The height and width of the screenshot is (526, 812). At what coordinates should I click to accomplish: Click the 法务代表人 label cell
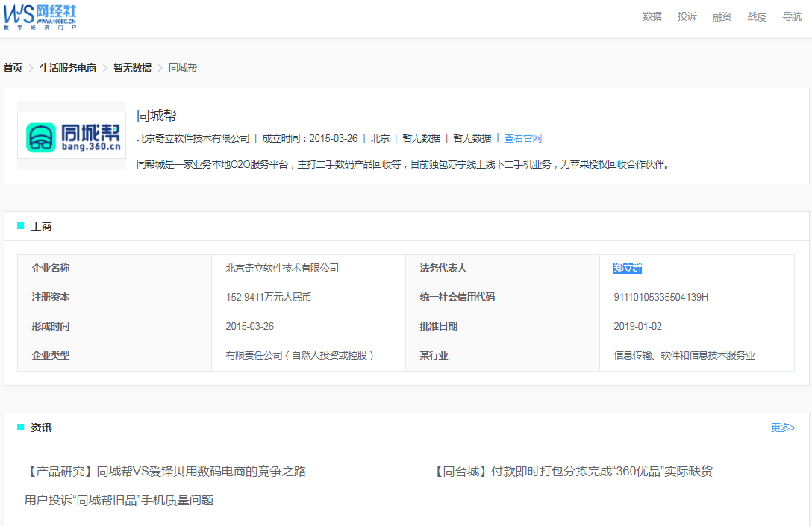tap(502, 268)
